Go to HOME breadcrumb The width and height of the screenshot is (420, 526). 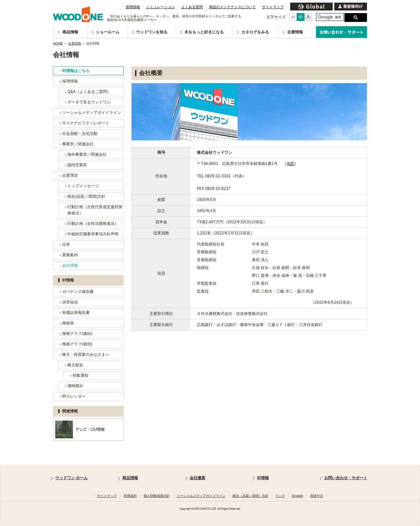tap(58, 44)
